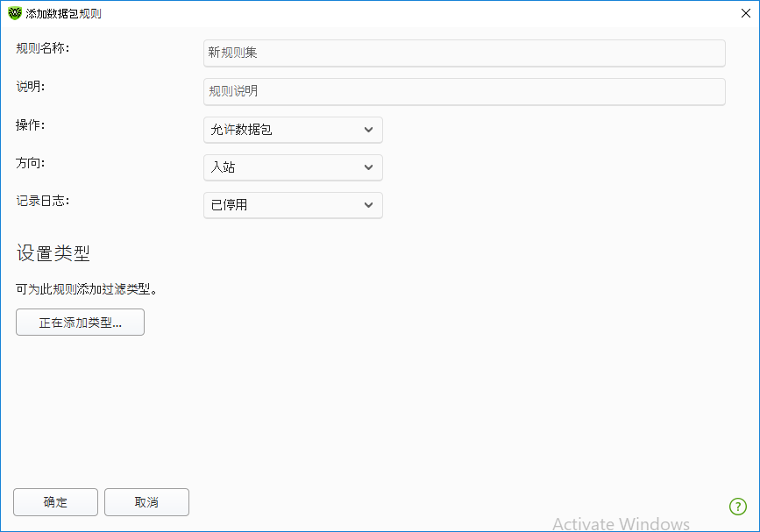Confirm with the 确定 button
This screenshot has width=760, height=532.
pyautogui.click(x=56, y=502)
